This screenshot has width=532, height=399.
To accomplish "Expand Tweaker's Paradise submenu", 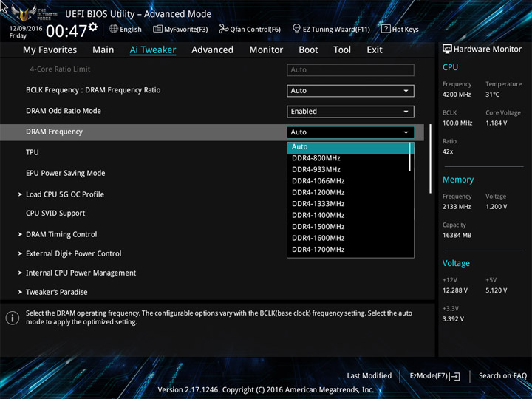I will (x=57, y=292).
